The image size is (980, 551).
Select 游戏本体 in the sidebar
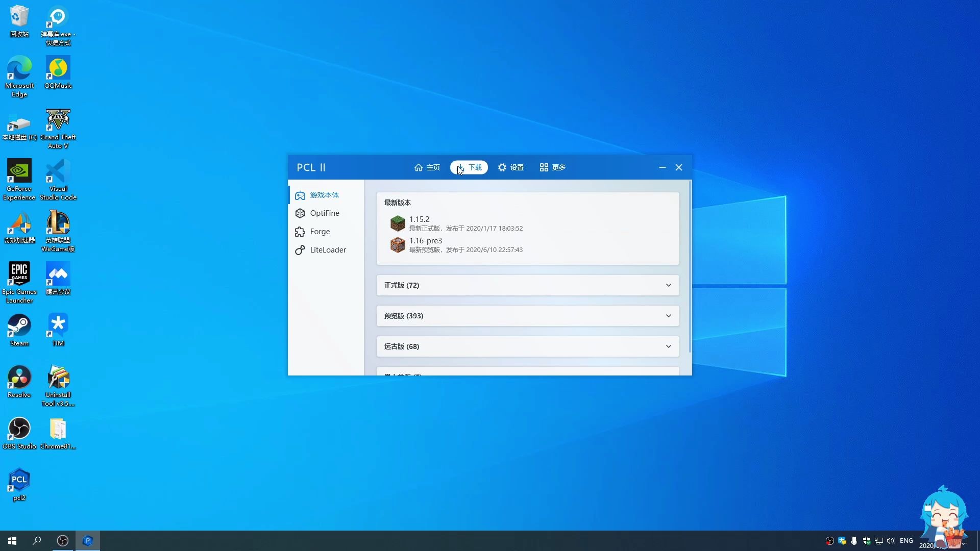[324, 195]
